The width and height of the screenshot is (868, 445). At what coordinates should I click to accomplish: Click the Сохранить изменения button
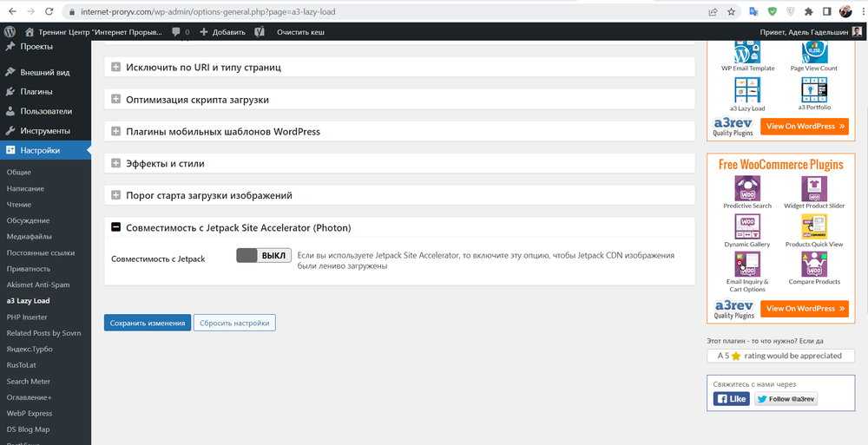pyautogui.click(x=147, y=323)
